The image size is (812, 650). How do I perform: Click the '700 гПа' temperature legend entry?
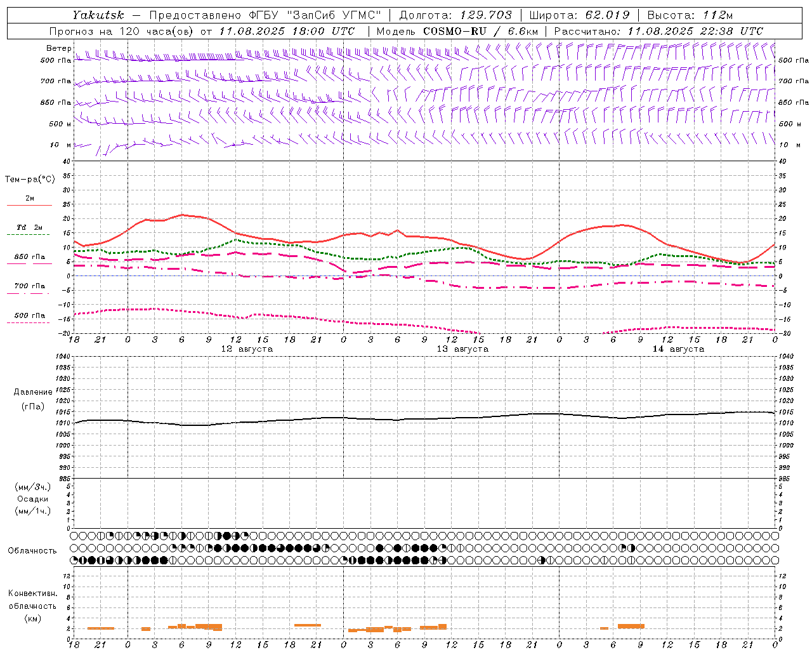[30, 286]
